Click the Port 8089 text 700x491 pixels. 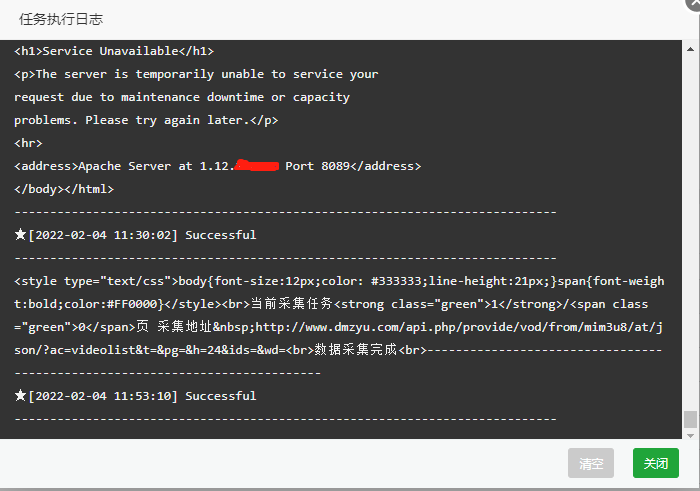pyautogui.click(x=317, y=166)
